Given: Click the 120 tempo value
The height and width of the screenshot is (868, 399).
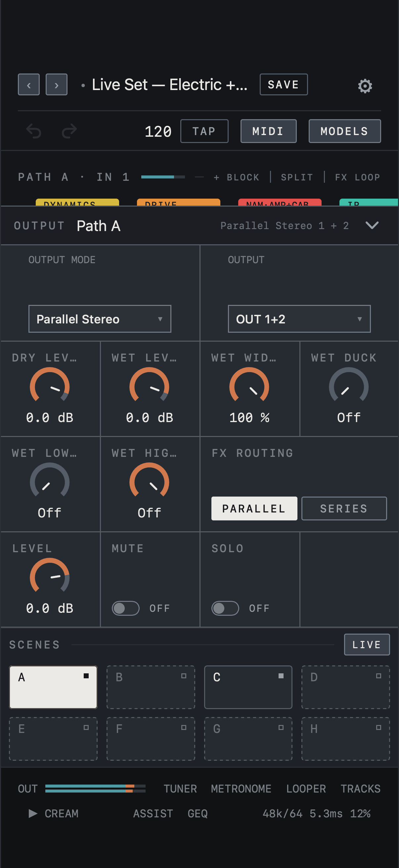Looking at the screenshot, I should (158, 131).
